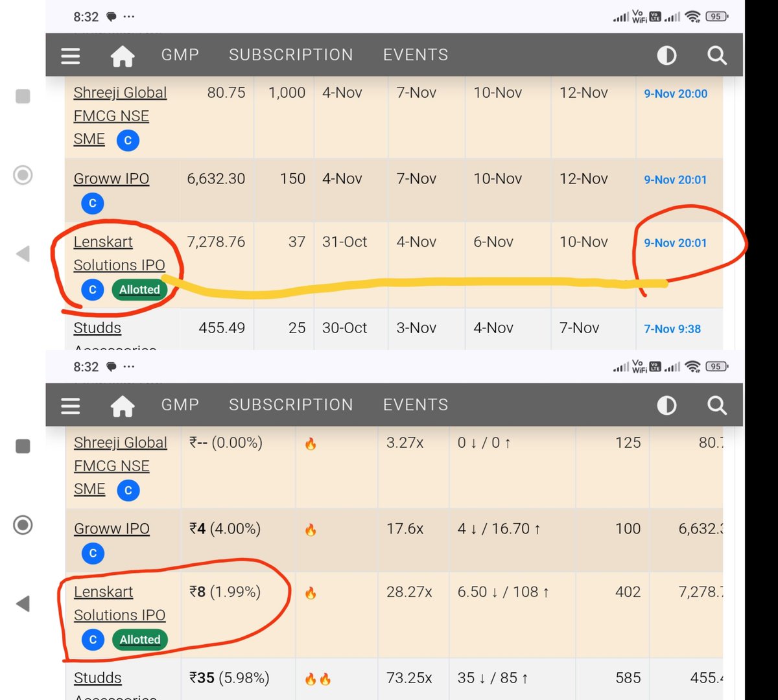Open Studds link in top screenshot
This screenshot has width=778, height=700.
point(97,328)
